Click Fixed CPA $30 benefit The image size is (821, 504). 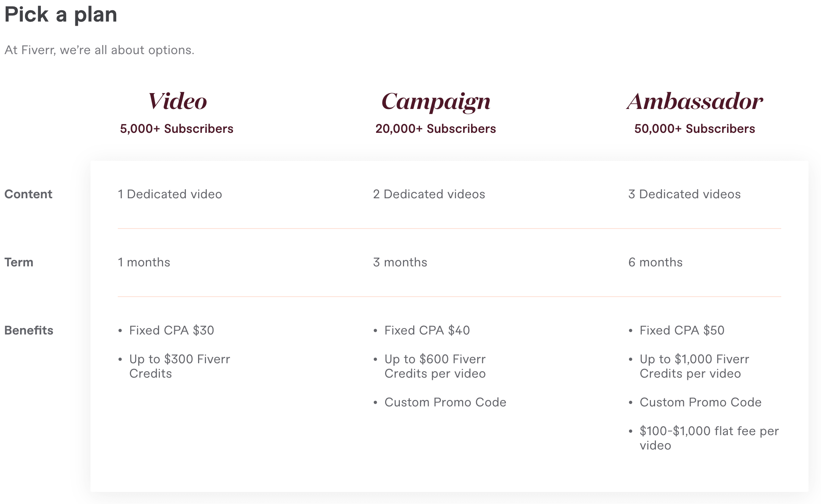point(172,330)
